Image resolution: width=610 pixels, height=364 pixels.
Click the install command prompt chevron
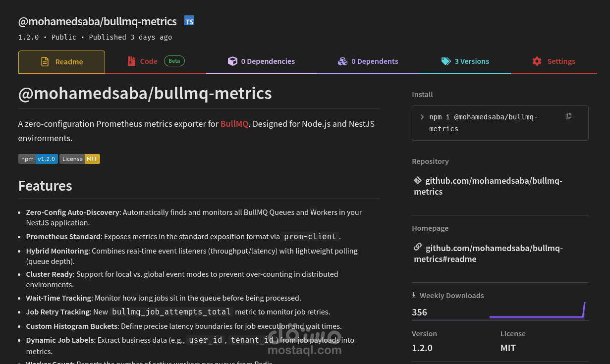click(x=422, y=117)
